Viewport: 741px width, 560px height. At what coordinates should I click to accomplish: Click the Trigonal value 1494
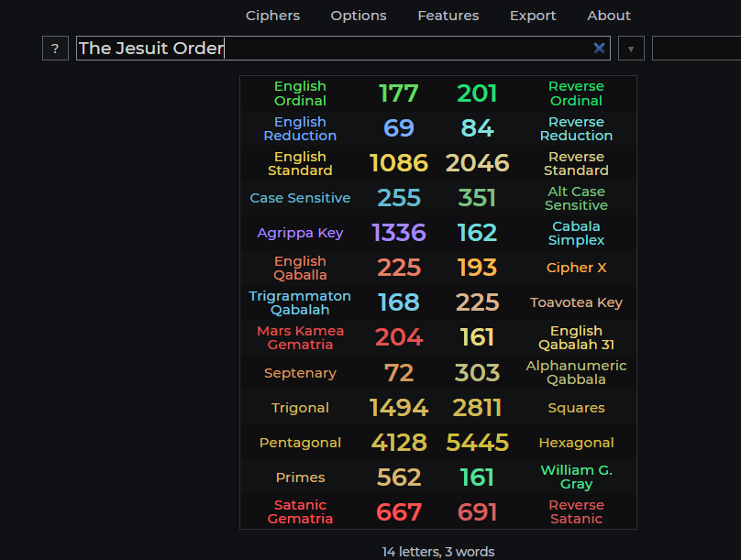point(399,408)
